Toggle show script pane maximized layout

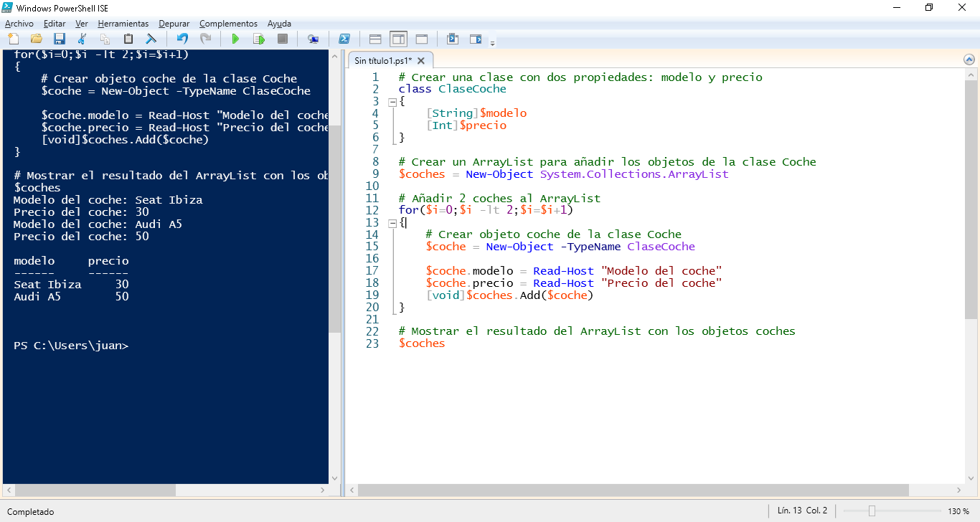[x=421, y=39]
